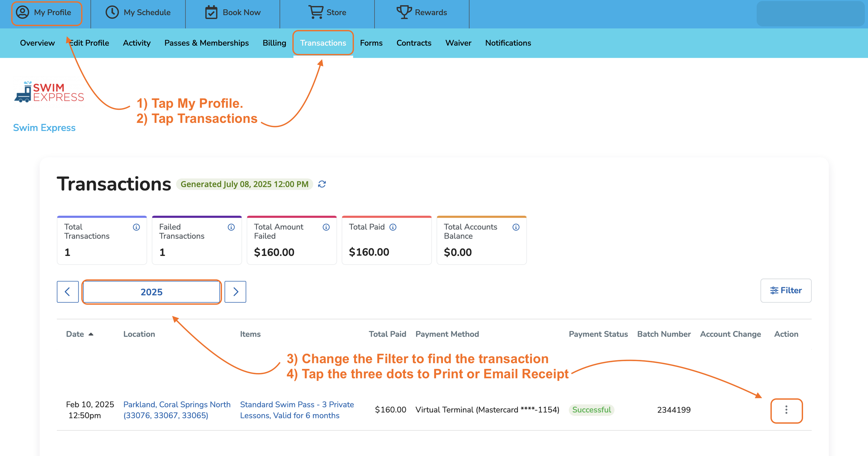Open the Filter options
This screenshot has width=868, height=456.
point(786,290)
